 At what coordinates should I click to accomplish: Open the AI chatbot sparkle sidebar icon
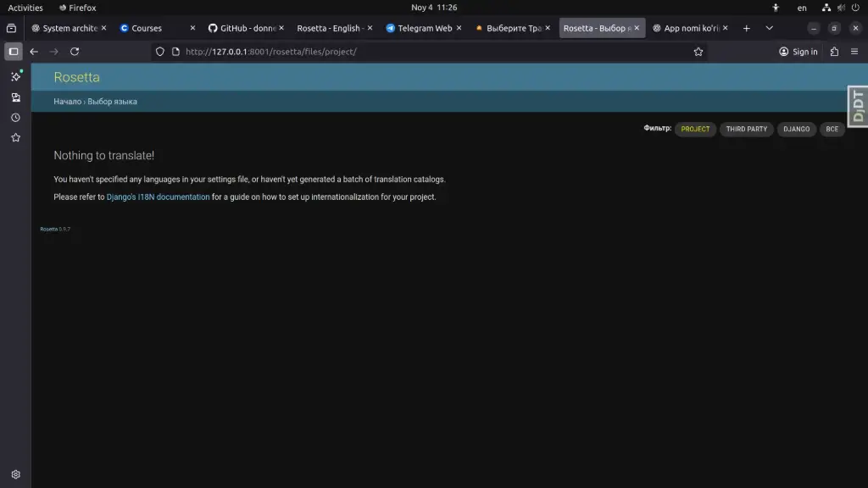[x=15, y=76]
